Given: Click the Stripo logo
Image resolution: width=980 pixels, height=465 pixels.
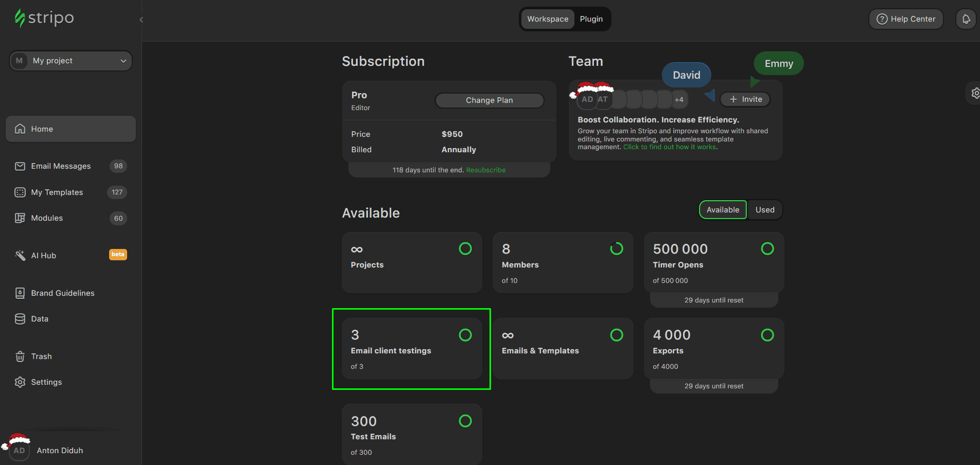Looking at the screenshot, I should (x=44, y=18).
